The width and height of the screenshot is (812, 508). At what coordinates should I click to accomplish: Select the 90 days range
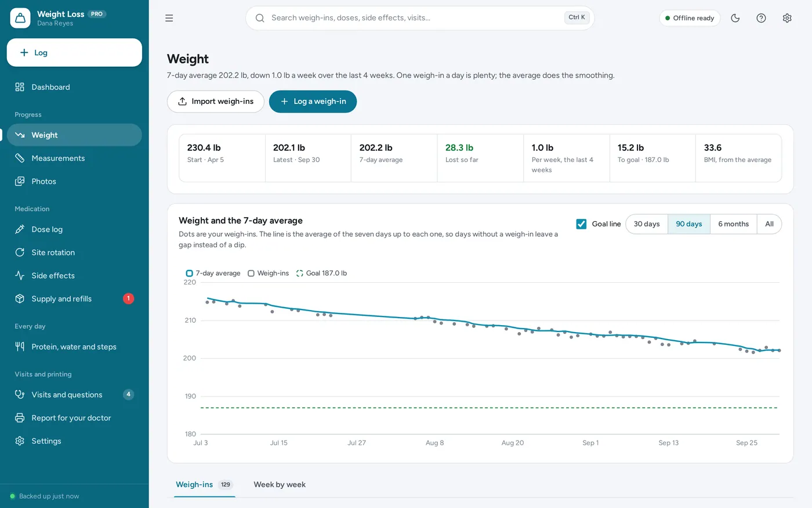pos(689,224)
